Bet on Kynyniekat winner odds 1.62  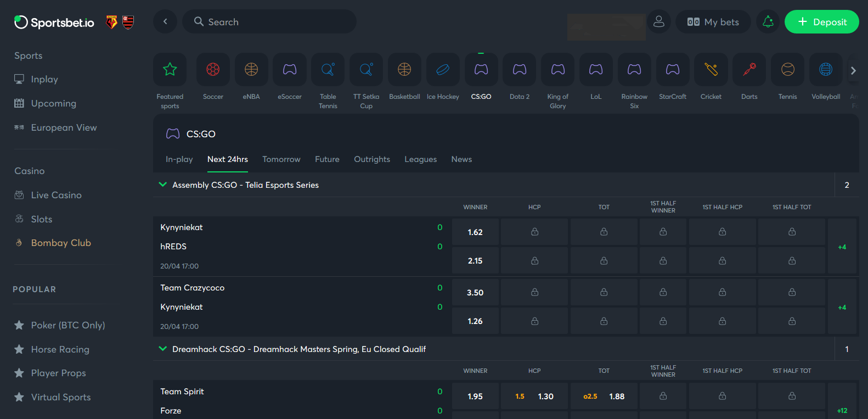point(475,232)
